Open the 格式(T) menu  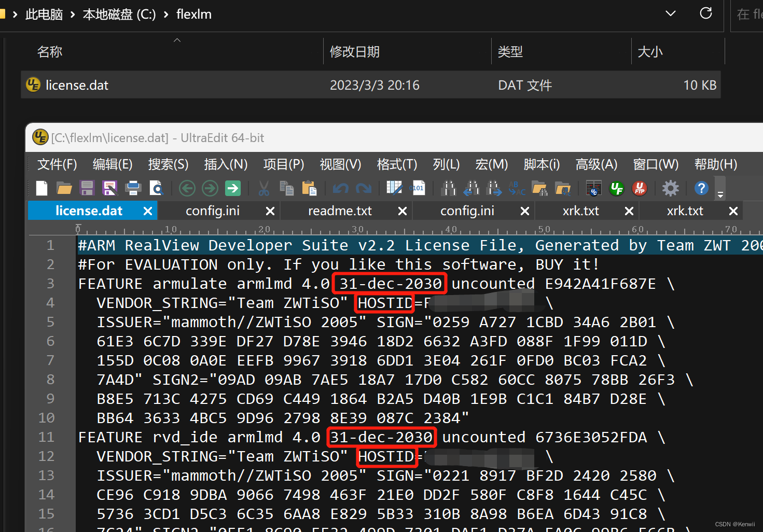point(397,164)
